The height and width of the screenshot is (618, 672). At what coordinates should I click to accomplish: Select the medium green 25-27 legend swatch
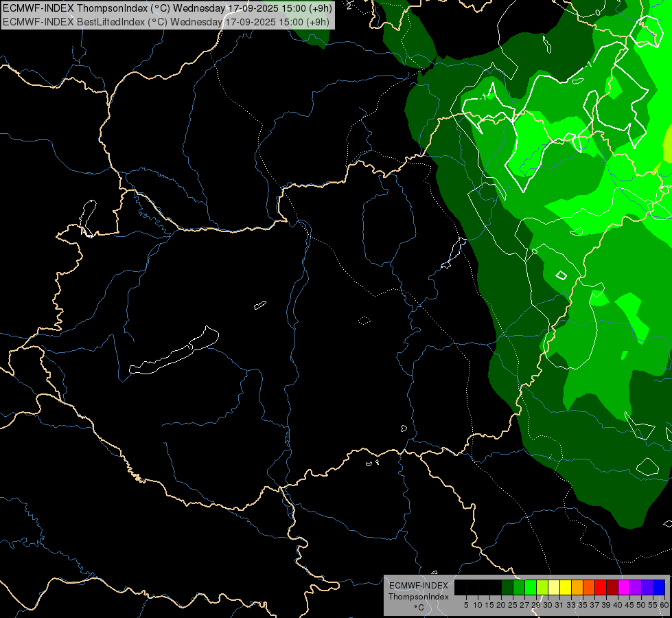pyautogui.click(x=519, y=587)
